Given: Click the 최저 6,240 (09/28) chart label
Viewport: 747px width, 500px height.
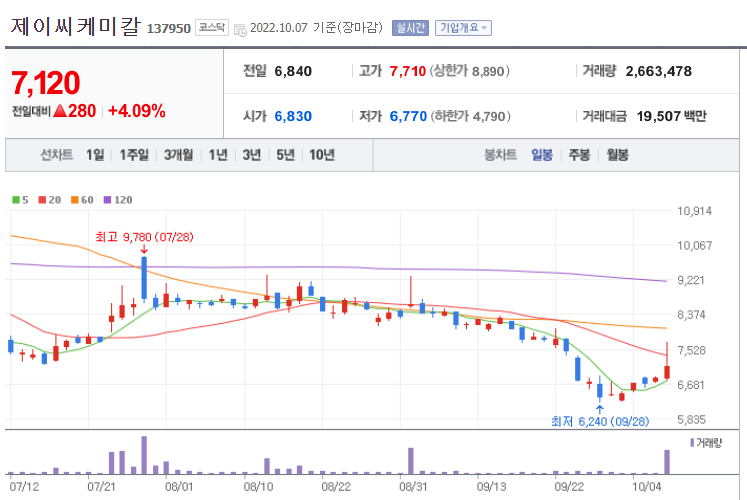Looking at the screenshot, I should pos(600,421).
